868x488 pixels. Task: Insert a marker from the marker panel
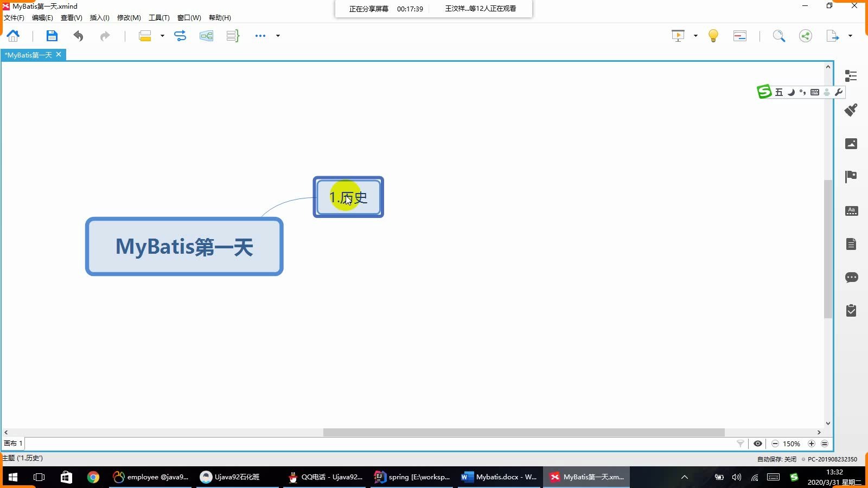pos(851,176)
